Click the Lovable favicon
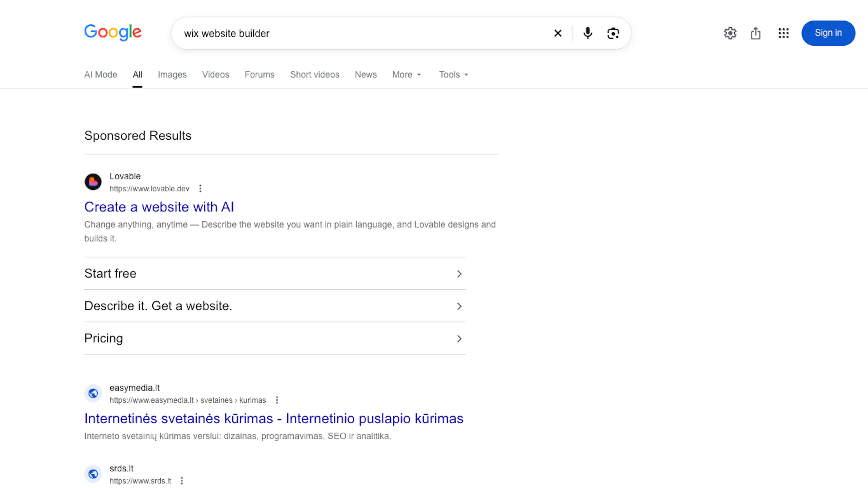This screenshot has width=868, height=488. 93,182
